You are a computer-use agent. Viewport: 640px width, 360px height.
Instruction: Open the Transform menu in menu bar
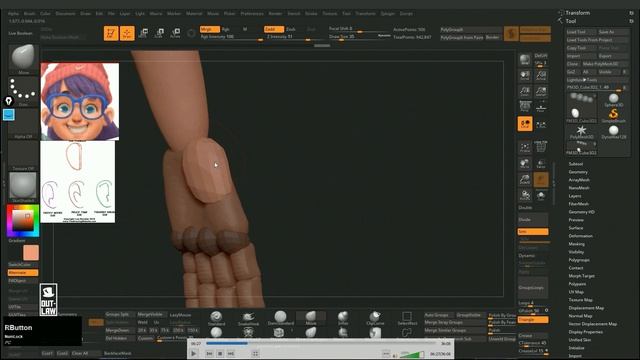[x=365, y=13]
